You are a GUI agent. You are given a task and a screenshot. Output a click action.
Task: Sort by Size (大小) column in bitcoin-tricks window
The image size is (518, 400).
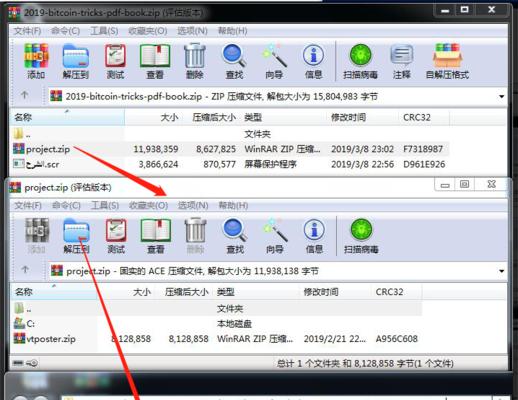[154, 117]
